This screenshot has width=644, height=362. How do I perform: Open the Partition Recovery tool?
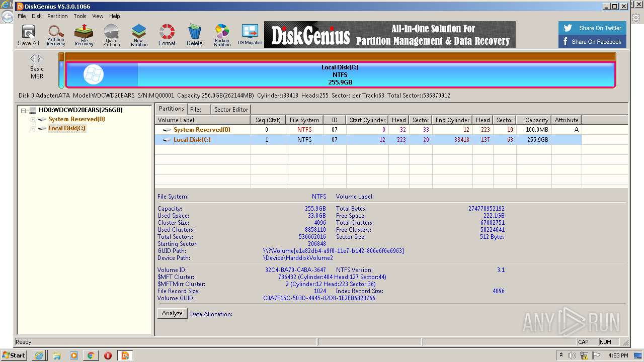click(x=56, y=35)
